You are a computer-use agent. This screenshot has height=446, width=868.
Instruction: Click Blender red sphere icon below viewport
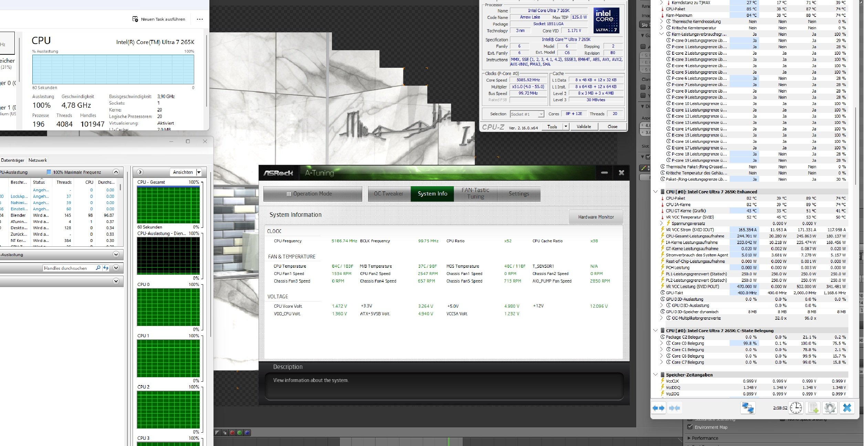pos(232,433)
